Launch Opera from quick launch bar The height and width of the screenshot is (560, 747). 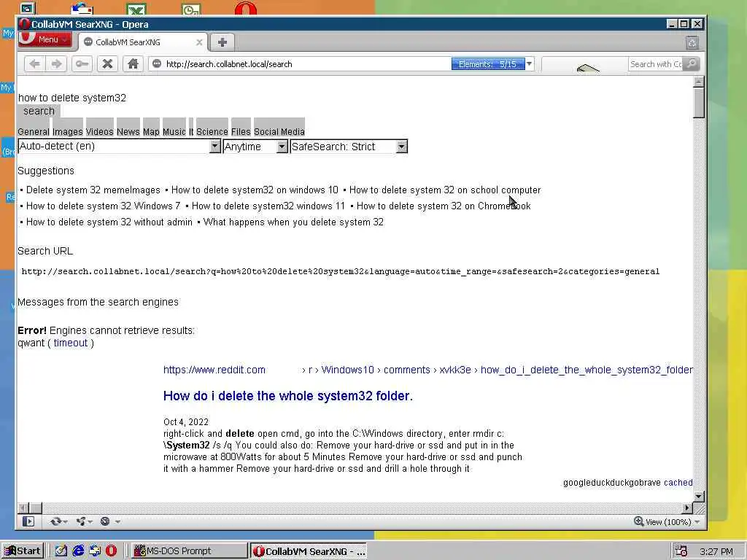(111, 551)
